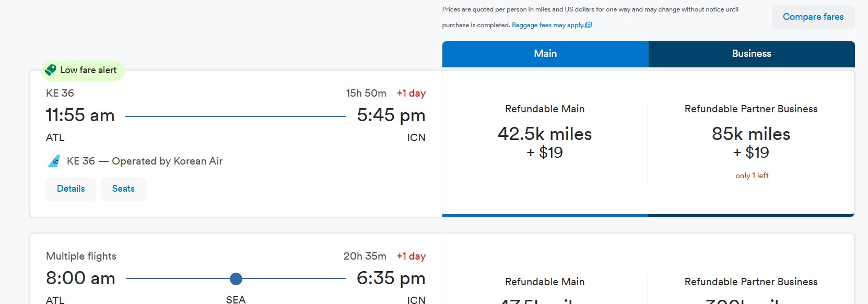
Task: Open Details for flight KE 36
Action: 71,189
